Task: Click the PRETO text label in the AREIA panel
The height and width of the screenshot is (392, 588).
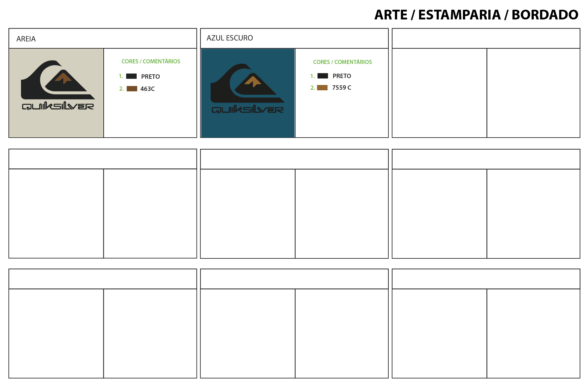Action: click(150, 77)
